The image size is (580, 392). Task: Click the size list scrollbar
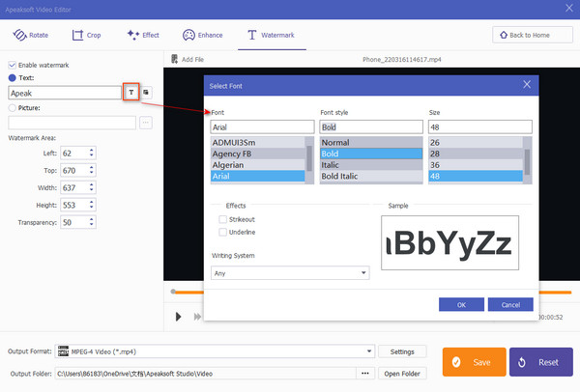point(527,162)
